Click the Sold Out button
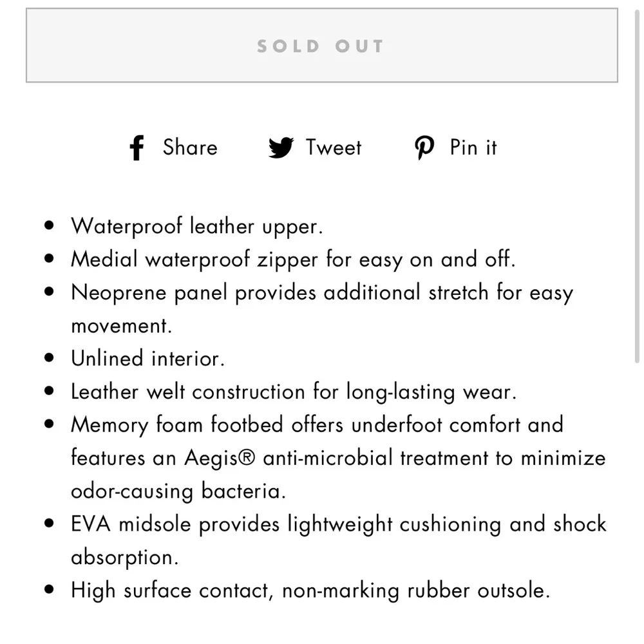This screenshot has width=644, height=644. point(322,46)
